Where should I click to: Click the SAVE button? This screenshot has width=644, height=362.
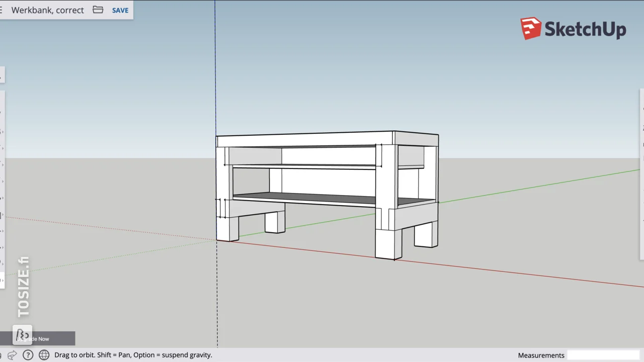coord(120,10)
